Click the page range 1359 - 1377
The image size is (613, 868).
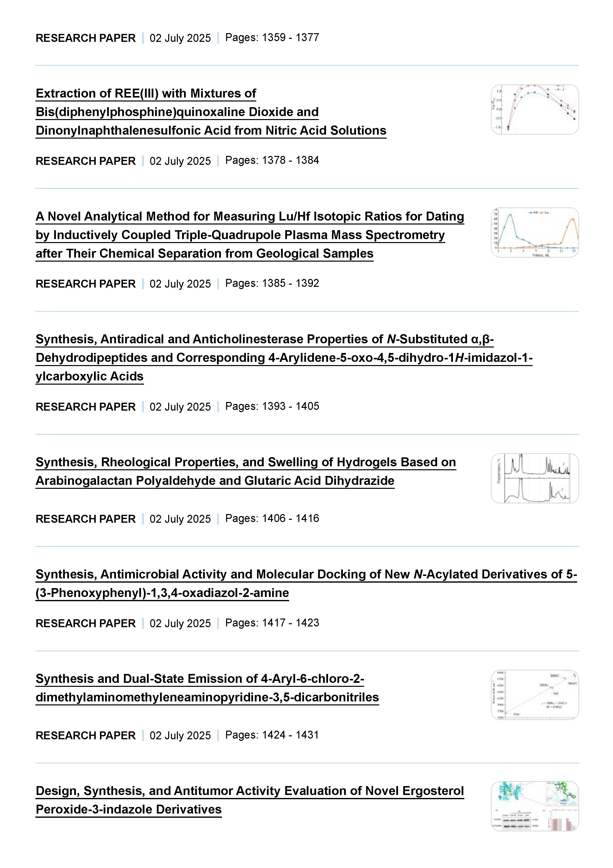click(x=272, y=37)
